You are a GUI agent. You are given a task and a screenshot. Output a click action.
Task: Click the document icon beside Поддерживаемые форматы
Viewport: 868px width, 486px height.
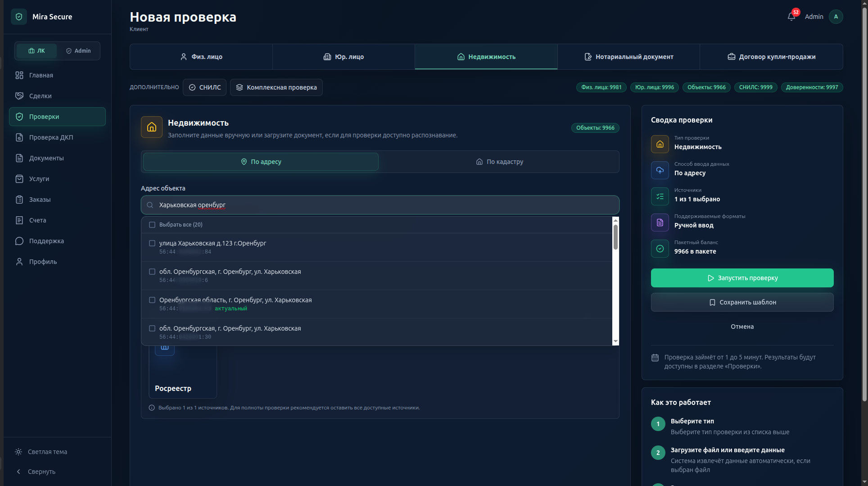click(x=660, y=223)
